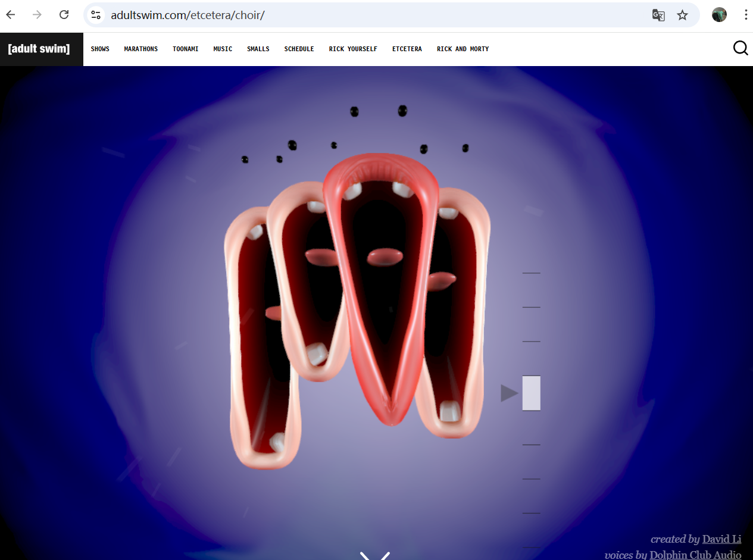
Task: Open the MUSIC menu item
Action: [223, 49]
